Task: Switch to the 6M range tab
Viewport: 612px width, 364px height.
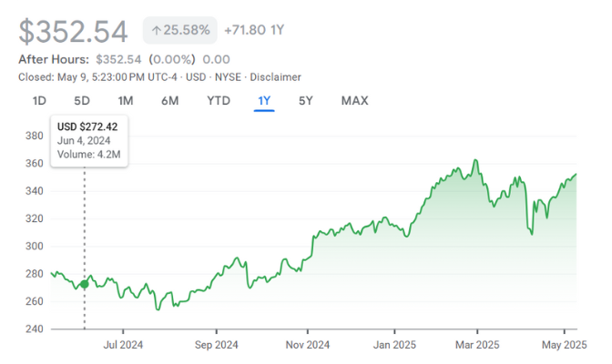Action: [x=169, y=101]
